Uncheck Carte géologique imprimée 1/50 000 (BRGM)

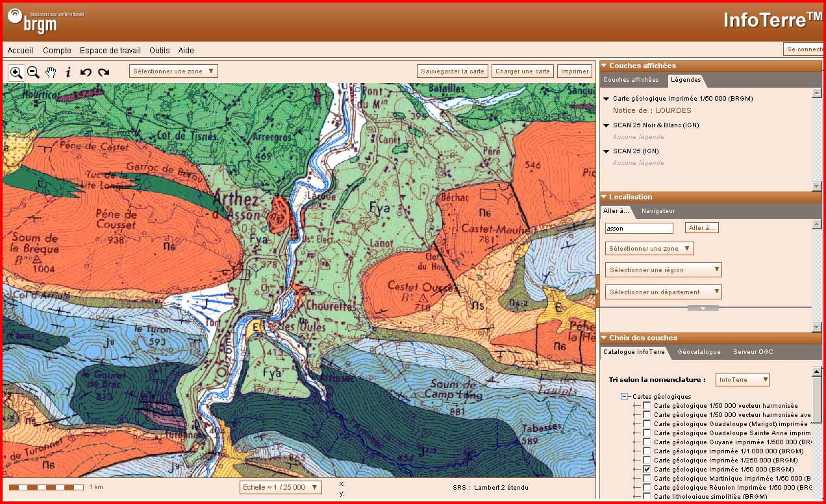646,469
